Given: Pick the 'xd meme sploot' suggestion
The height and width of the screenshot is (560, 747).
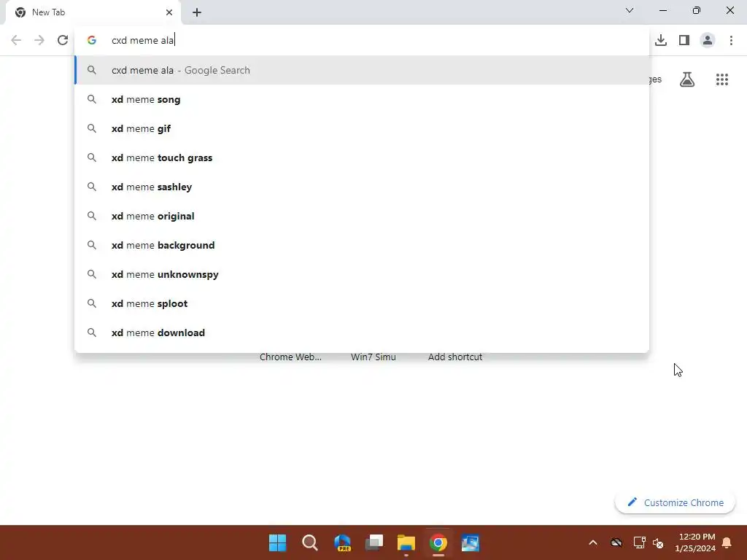Looking at the screenshot, I should [x=362, y=303].
